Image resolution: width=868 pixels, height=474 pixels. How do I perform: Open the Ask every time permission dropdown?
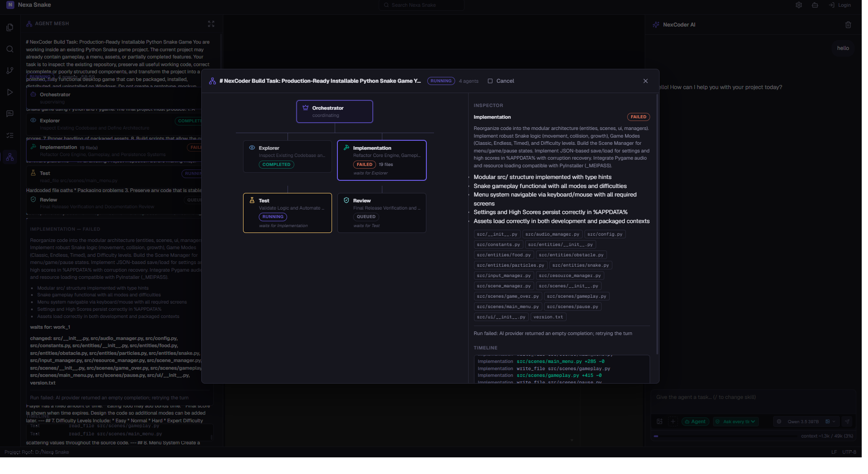click(x=736, y=421)
